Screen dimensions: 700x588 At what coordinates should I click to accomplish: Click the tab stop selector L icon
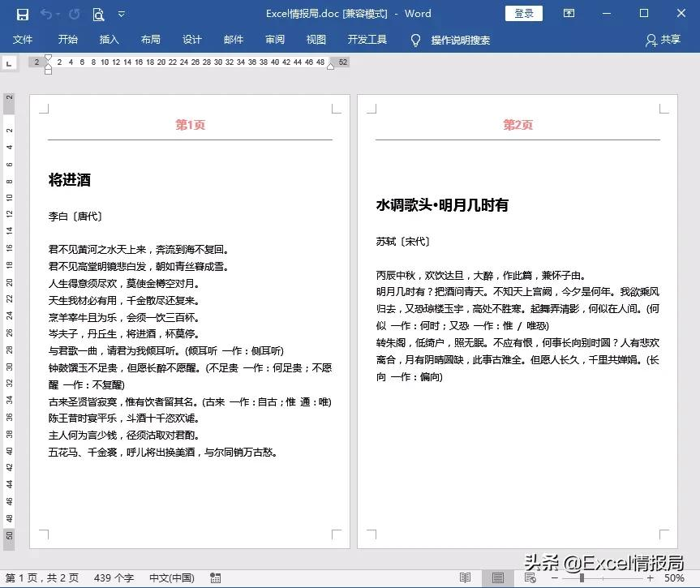tap(9, 63)
